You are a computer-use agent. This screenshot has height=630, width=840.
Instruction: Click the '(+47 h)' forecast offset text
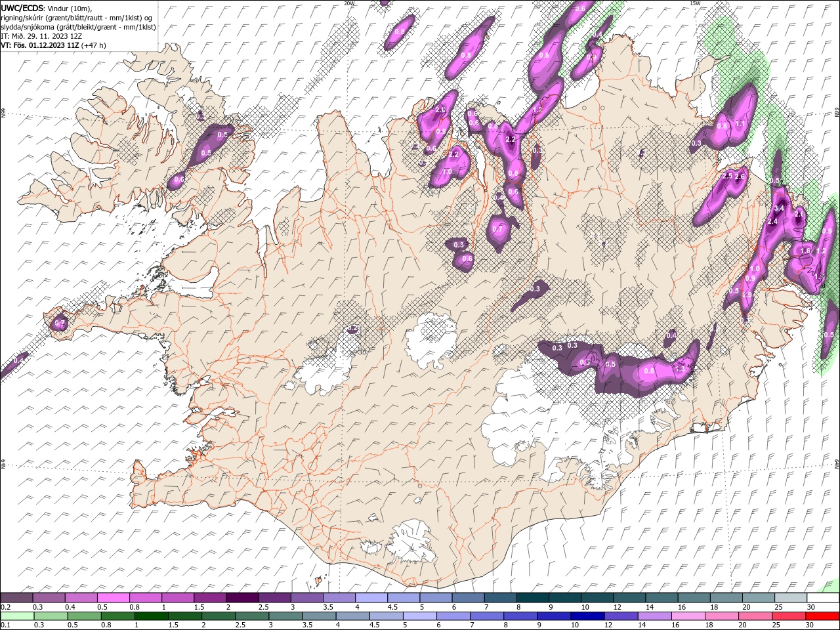point(93,45)
